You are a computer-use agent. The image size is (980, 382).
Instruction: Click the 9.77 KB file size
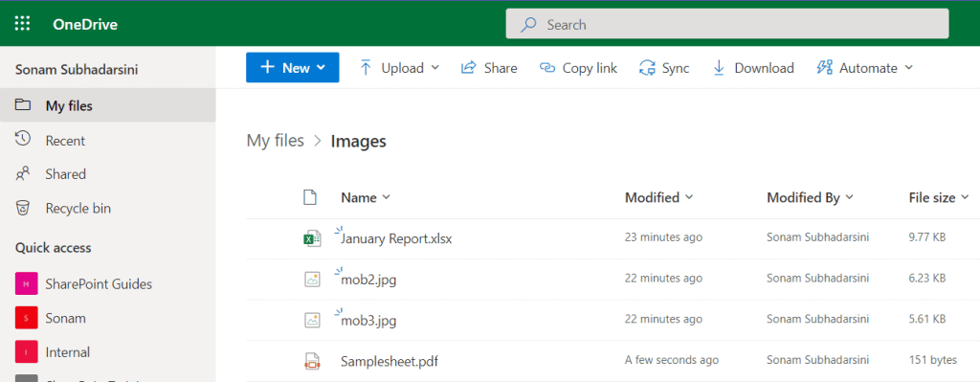[926, 237]
